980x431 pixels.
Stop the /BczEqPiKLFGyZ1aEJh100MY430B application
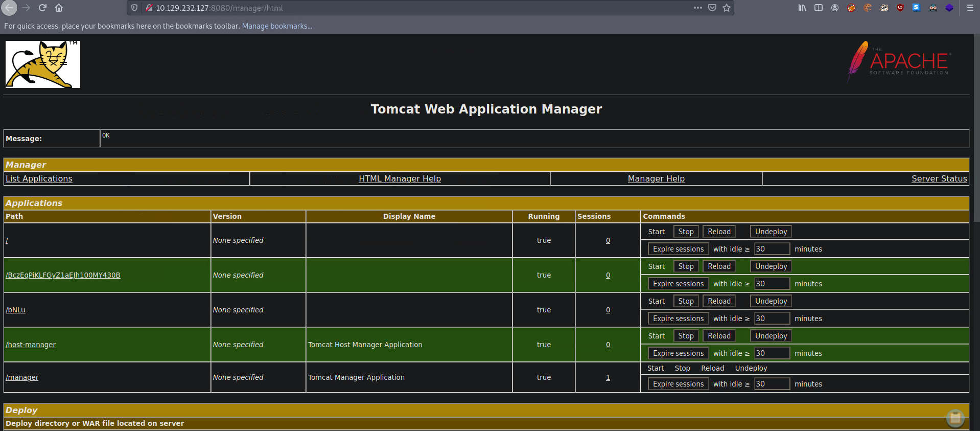[x=686, y=266]
